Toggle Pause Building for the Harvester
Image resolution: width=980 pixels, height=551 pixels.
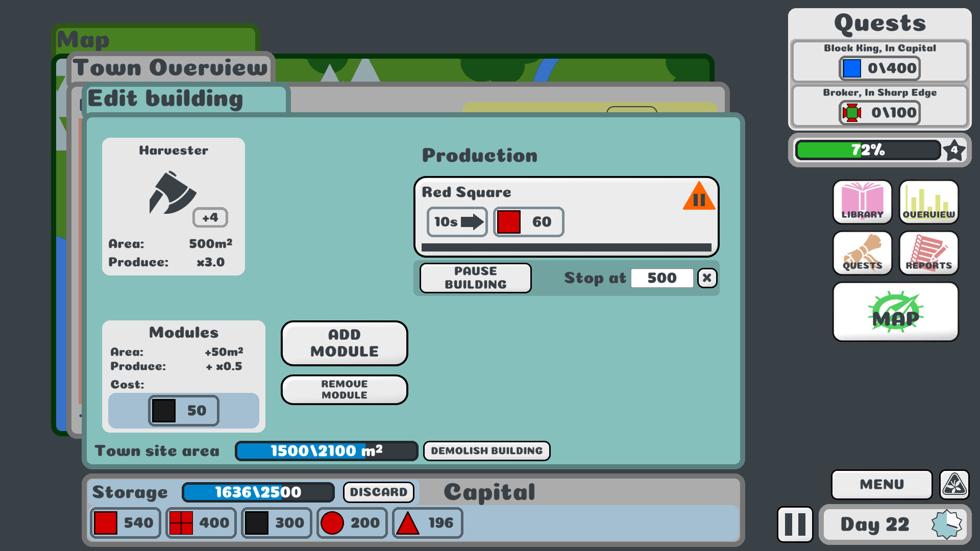click(x=475, y=278)
